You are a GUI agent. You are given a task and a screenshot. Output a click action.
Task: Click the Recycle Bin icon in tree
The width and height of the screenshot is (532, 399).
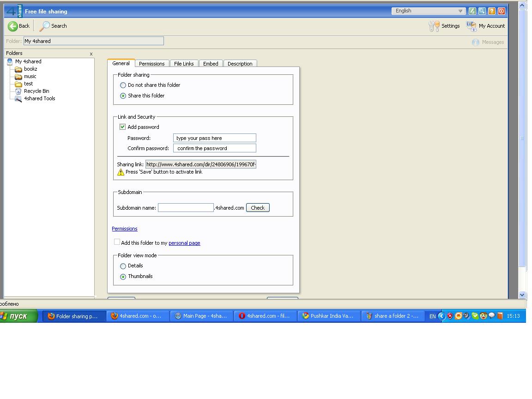pyautogui.click(x=18, y=91)
